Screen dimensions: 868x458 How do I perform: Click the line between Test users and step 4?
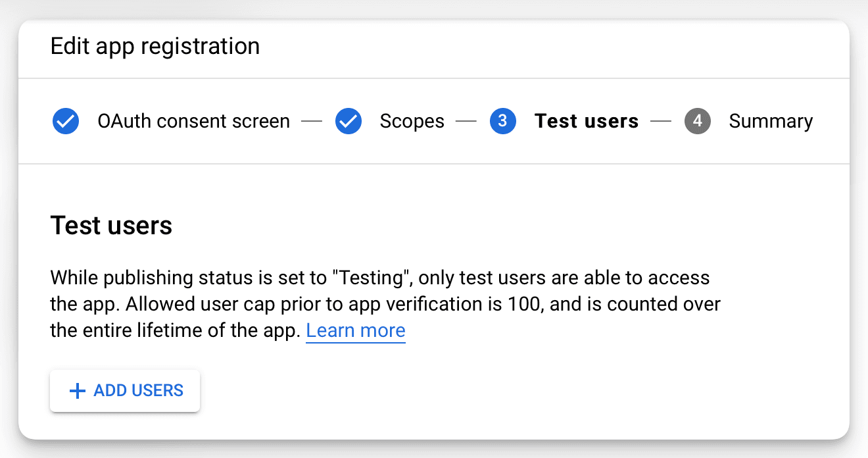661,122
